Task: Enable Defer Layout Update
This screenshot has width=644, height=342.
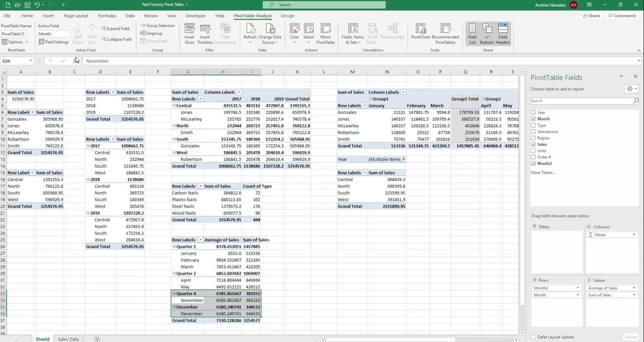Action: coord(533,337)
